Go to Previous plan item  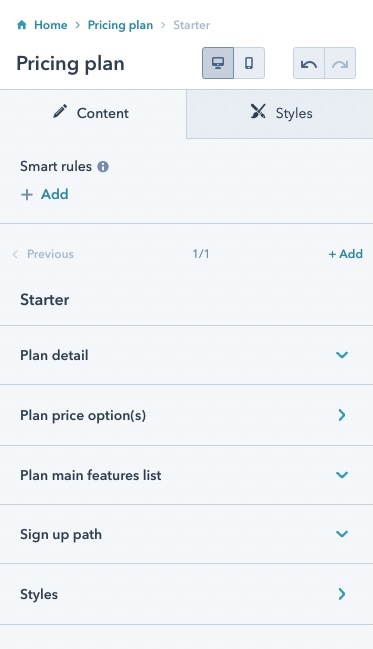coord(43,254)
